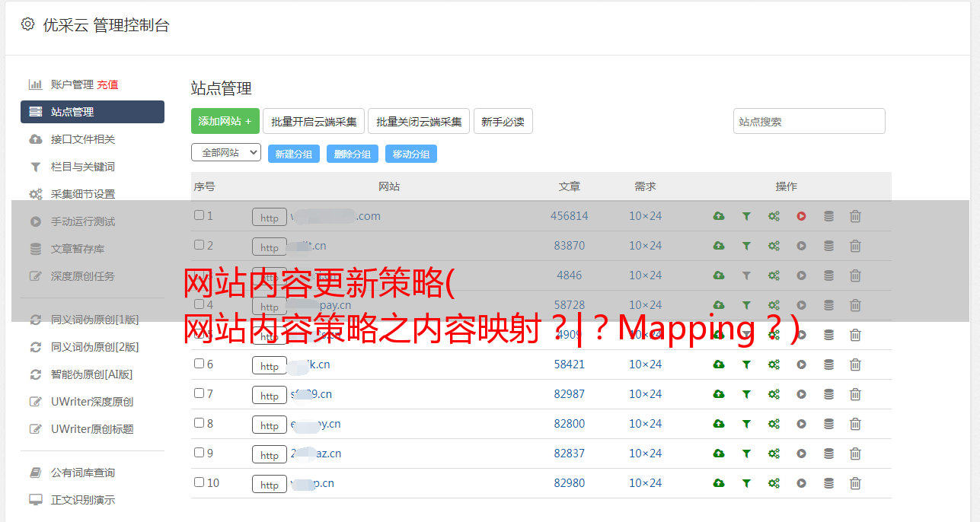The height and width of the screenshot is (522, 980).
Task: Open article count 456814
Action: click(x=570, y=216)
